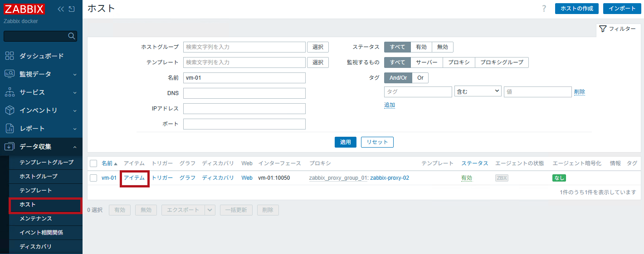644x254 pixels.
Task: Click the sidebar hide/kiosk icon
Action: (72, 9)
